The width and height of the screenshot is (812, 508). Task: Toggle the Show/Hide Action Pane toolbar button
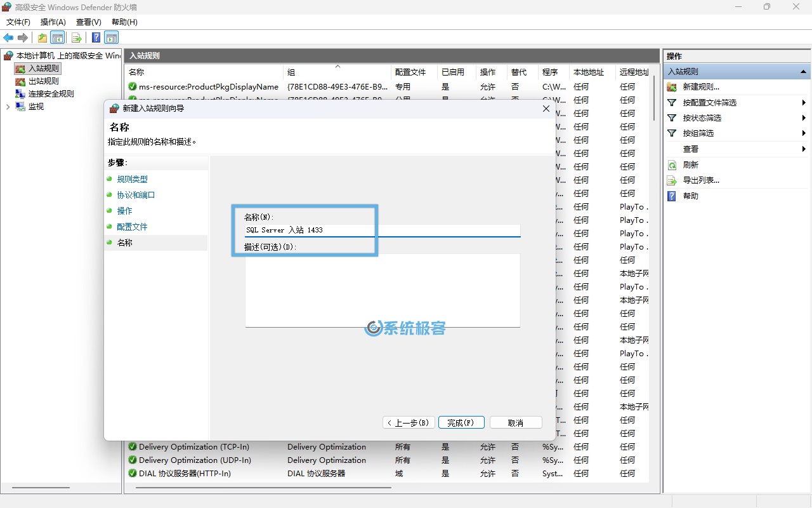(x=112, y=38)
